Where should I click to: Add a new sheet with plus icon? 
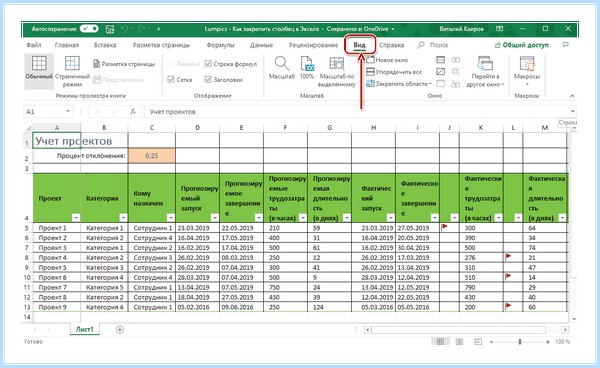click(120, 329)
